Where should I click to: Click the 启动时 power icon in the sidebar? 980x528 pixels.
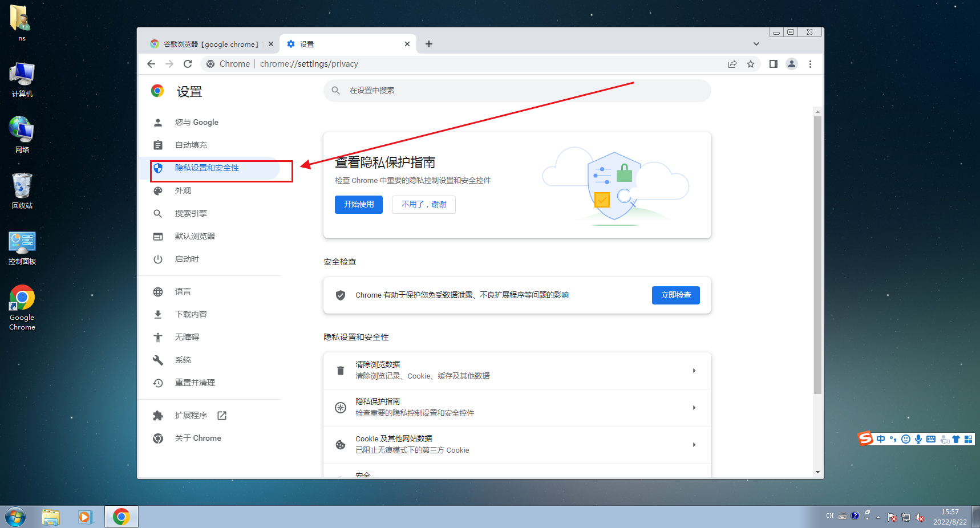(x=158, y=259)
